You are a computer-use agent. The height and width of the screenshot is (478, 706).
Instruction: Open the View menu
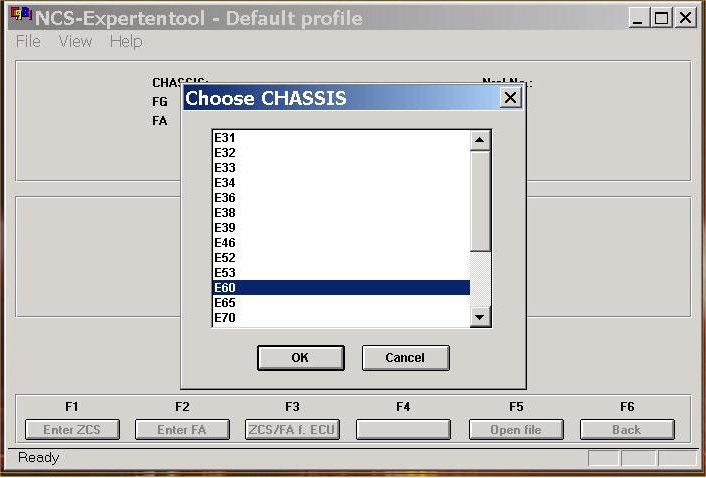[75, 41]
